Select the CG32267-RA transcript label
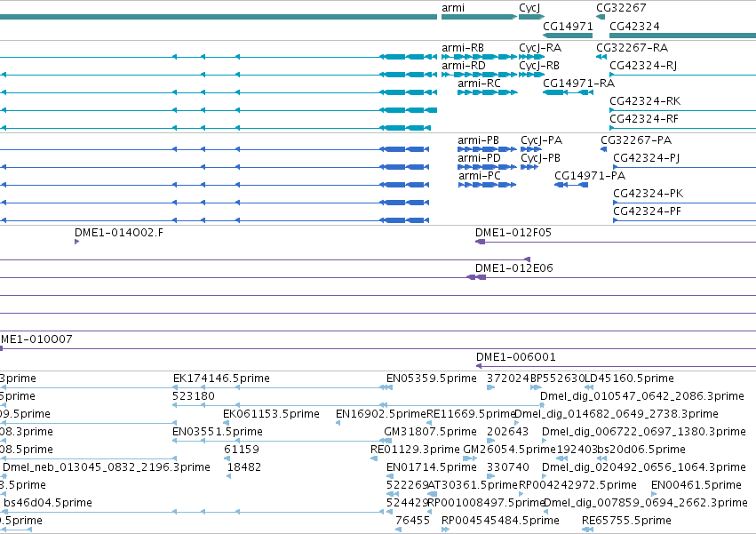This screenshot has height=534, width=756. [x=633, y=48]
